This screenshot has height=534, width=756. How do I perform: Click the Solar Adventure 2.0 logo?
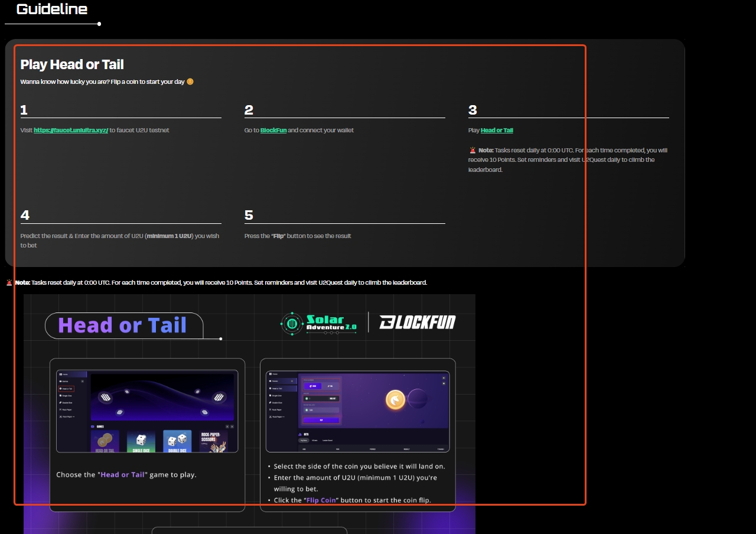319,323
